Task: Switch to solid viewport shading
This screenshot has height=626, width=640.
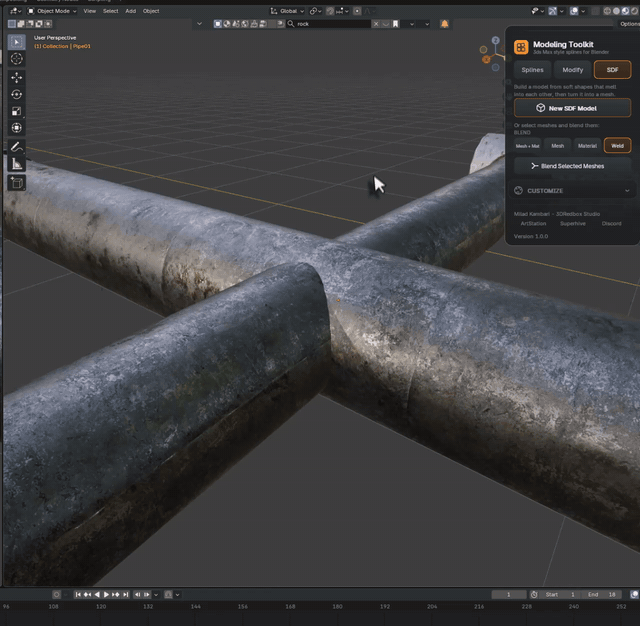Action: [616, 11]
